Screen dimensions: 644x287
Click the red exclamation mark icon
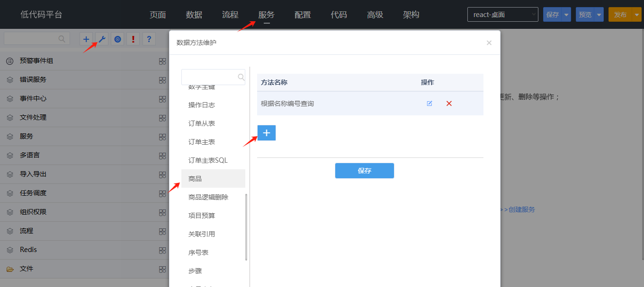coord(134,39)
